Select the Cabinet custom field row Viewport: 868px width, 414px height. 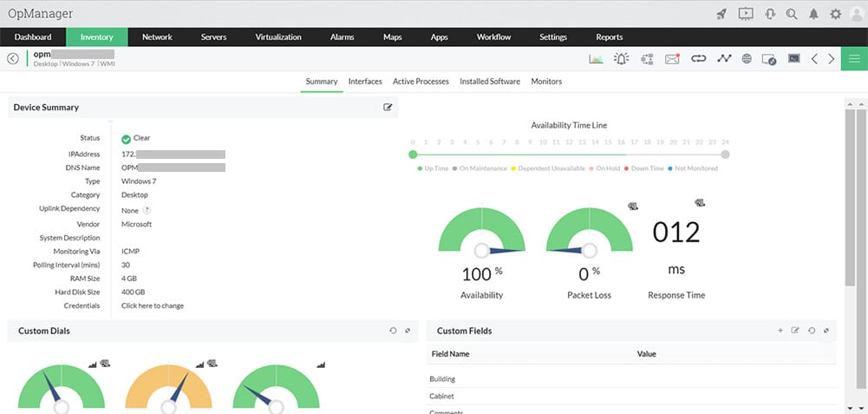point(631,397)
